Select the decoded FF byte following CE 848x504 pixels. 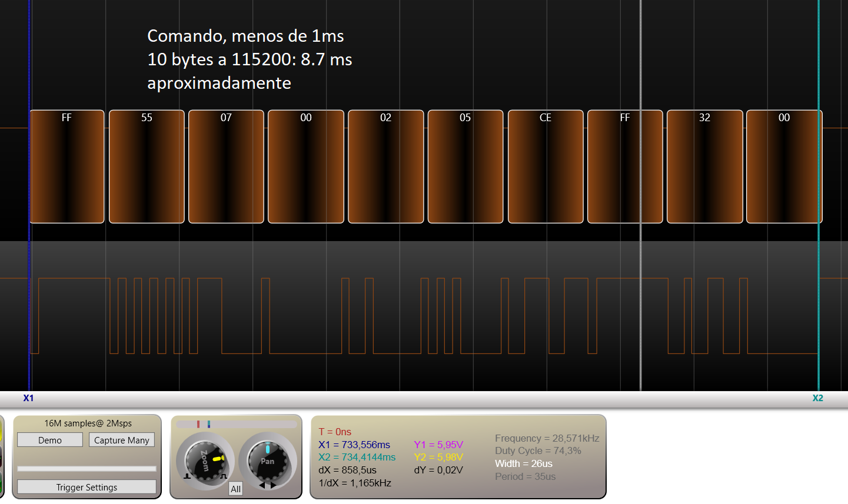click(x=625, y=166)
